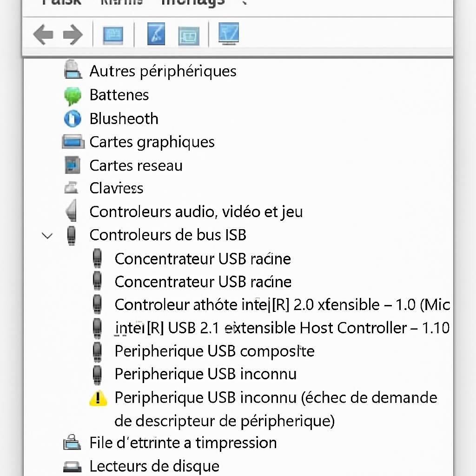The height and width of the screenshot is (476, 476).
Task: Select the first Concentrateur USB racine
Action: (x=203, y=259)
